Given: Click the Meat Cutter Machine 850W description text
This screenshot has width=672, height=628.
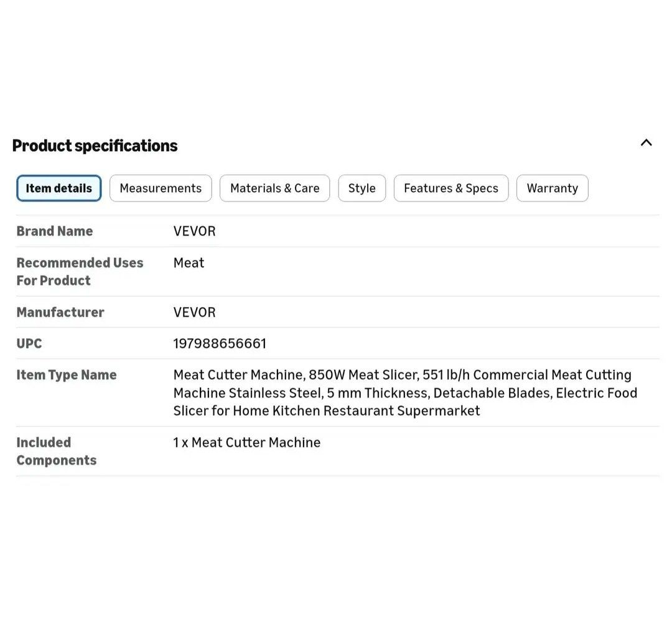Looking at the screenshot, I should tap(404, 392).
